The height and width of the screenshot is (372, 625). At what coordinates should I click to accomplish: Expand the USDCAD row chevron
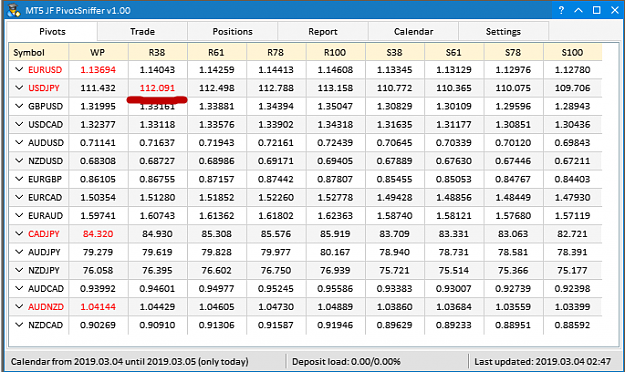[19, 124]
